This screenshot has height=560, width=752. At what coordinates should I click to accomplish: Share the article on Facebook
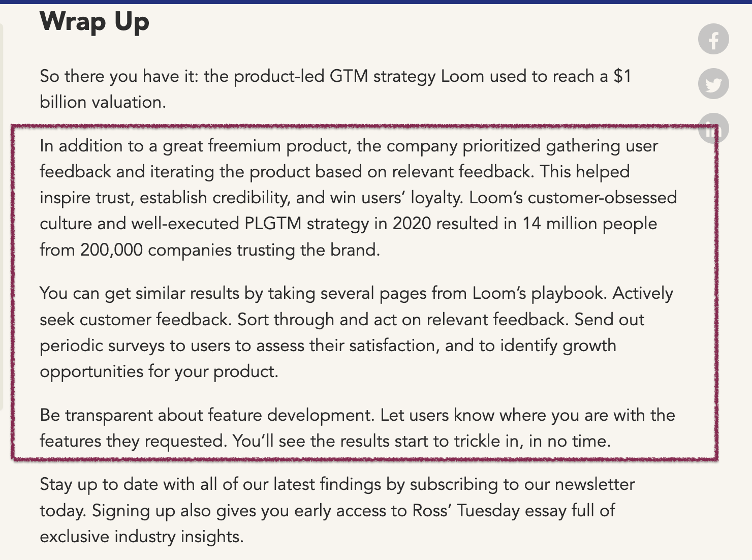tap(713, 39)
